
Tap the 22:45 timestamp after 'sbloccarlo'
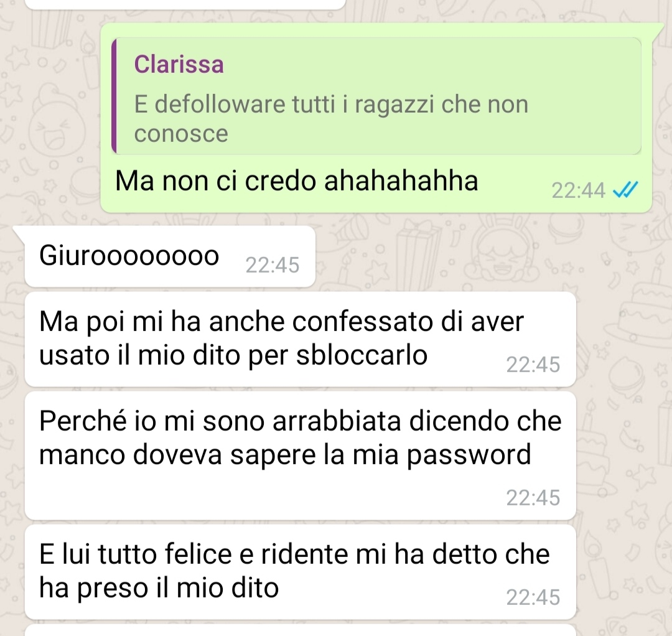(x=533, y=365)
